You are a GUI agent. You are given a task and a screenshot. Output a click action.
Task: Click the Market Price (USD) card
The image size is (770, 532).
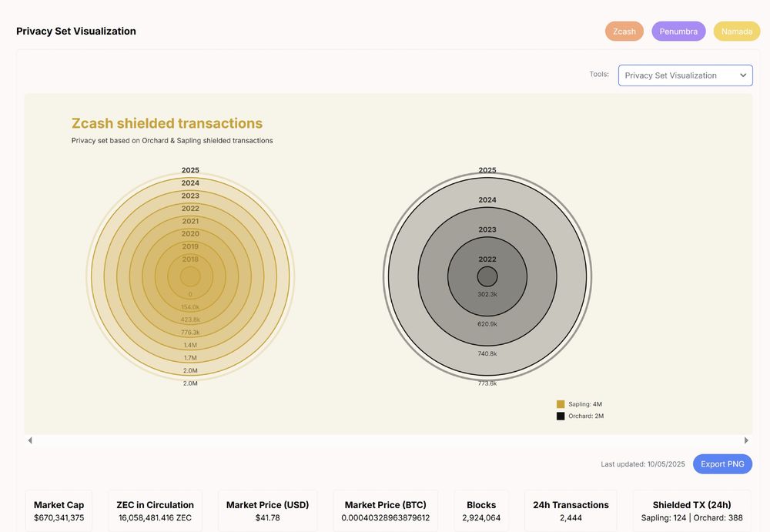(268, 511)
